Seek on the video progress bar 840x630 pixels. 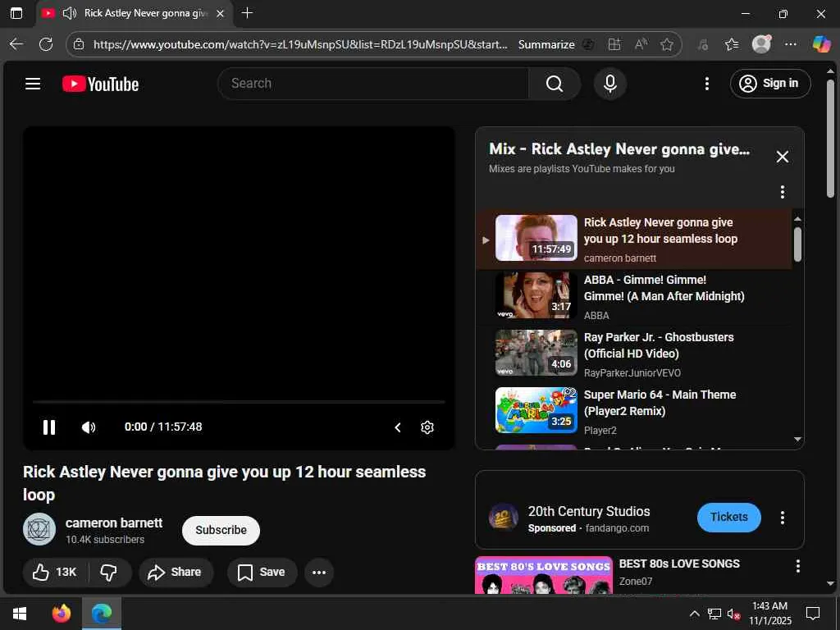(x=239, y=401)
